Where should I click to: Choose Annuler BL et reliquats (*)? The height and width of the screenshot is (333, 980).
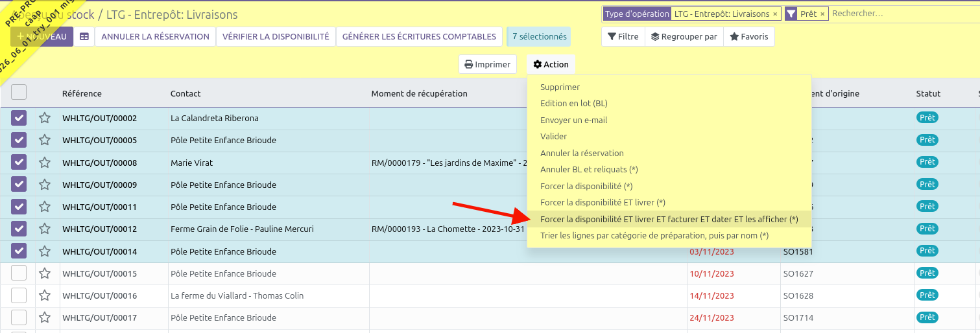point(669,169)
